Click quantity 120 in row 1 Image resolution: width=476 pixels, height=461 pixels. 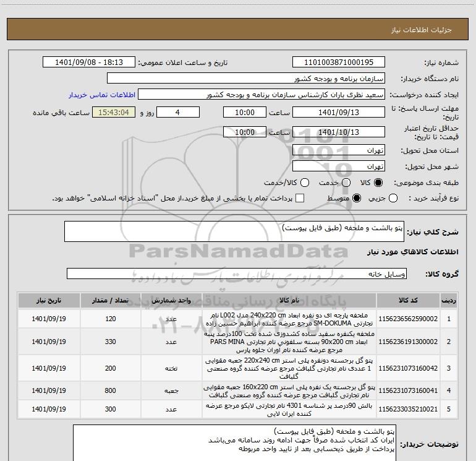coord(111,319)
